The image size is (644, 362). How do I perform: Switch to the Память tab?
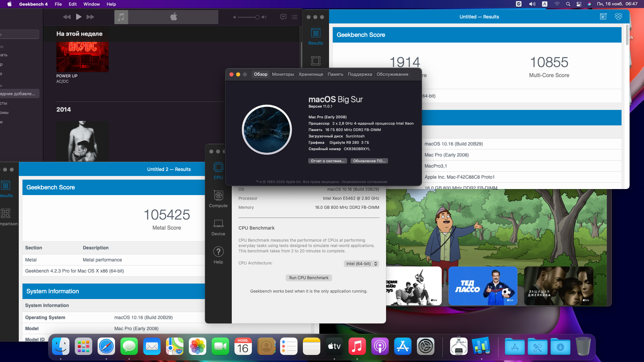pos(335,74)
